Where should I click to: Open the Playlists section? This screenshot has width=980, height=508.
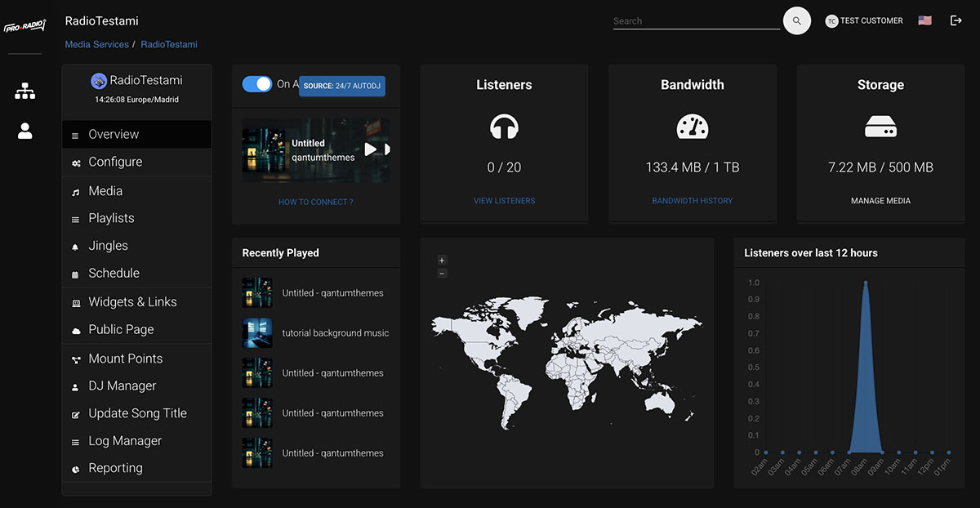[x=111, y=217]
